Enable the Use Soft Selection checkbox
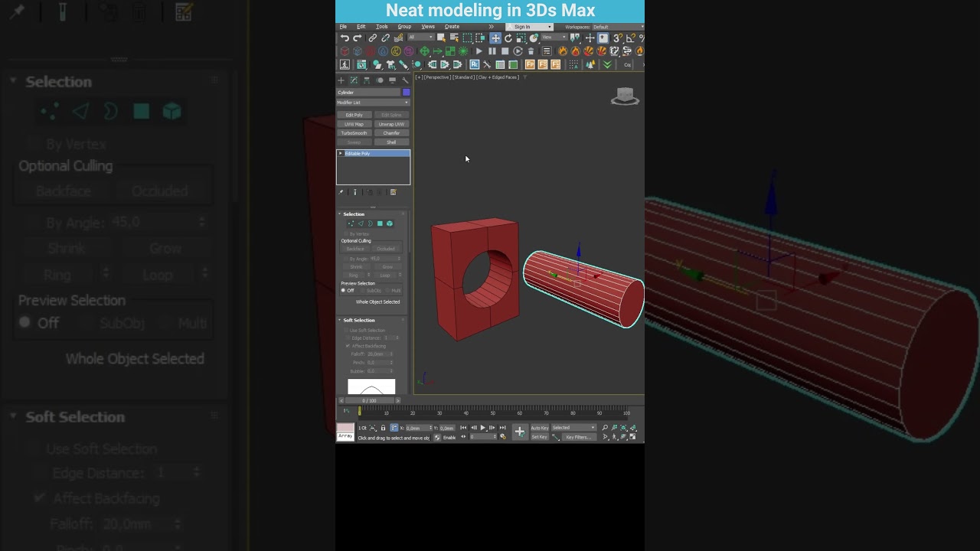 click(347, 330)
